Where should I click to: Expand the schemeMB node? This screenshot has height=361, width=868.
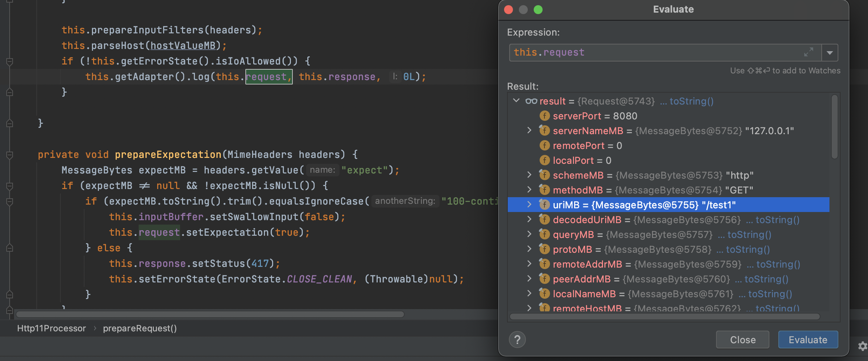pos(529,175)
